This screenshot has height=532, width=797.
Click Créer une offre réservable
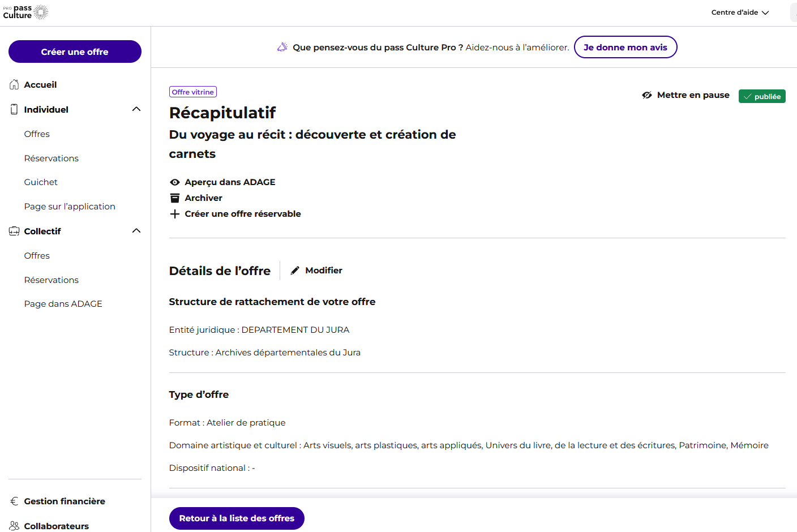235,214
